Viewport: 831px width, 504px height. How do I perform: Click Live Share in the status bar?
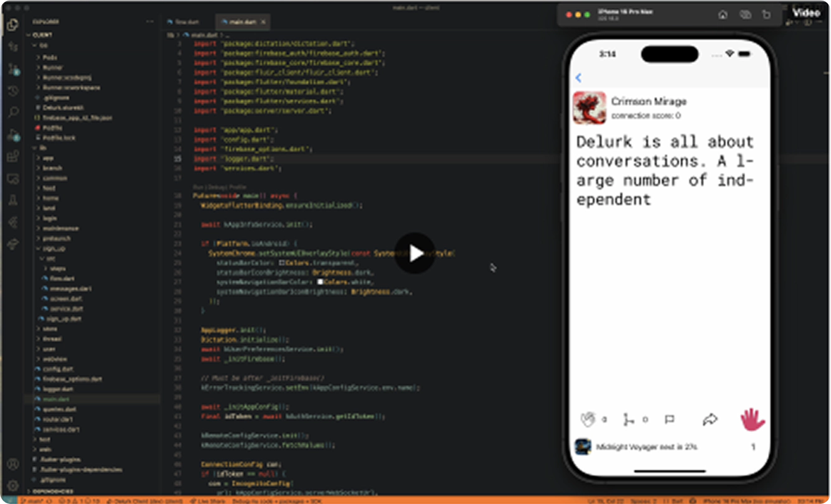click(207, 500)
